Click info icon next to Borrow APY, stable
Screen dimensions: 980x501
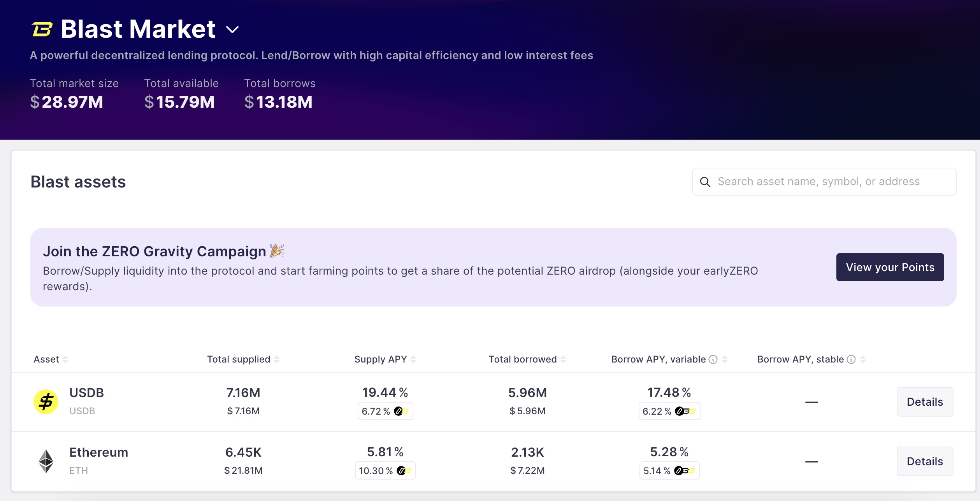(x=851, y=359)
